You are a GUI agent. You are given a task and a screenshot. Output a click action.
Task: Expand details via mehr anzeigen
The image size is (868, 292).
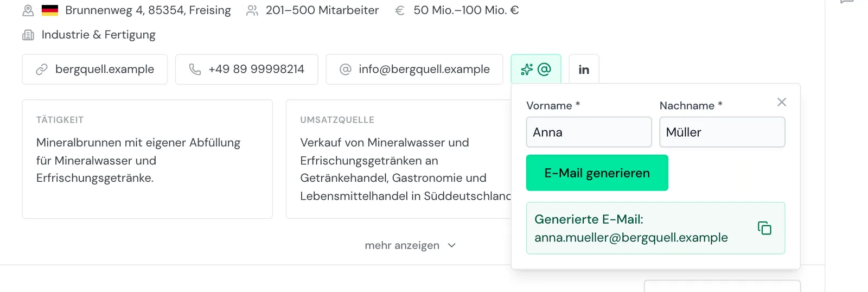point(410,245)
